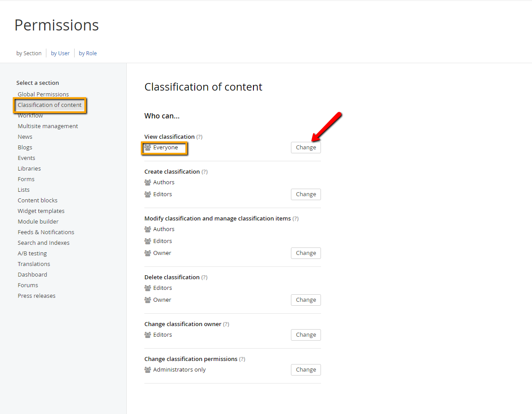This screenshot has height=414, width=532.
Task: Open Global Permissions section
Action: click(43, 94)
